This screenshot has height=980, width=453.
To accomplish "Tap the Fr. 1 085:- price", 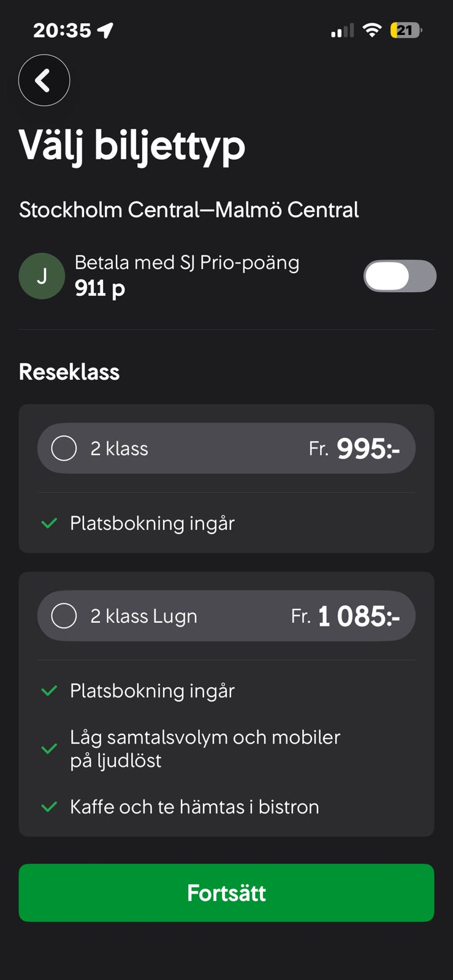I will tap(346, 616).
